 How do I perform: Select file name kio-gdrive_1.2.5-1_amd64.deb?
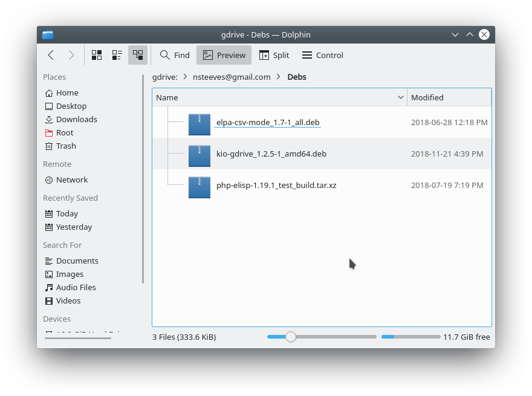tap(271, 154)
